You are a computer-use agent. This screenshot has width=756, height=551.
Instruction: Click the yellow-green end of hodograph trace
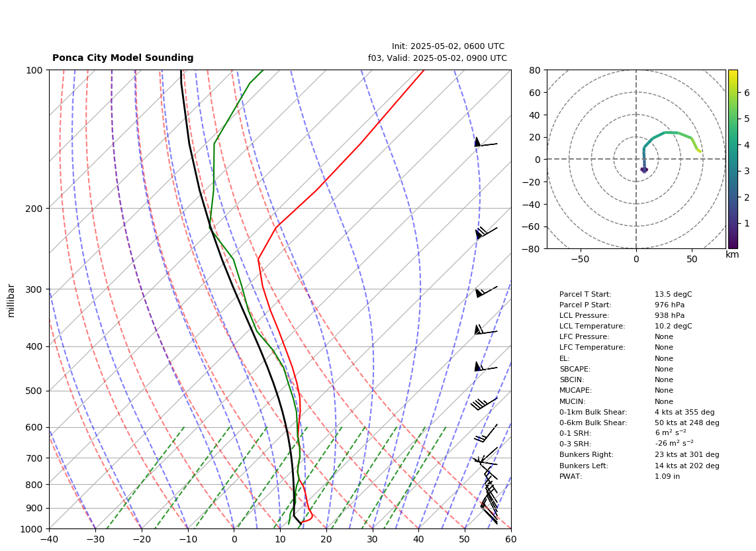click(698, 150)
